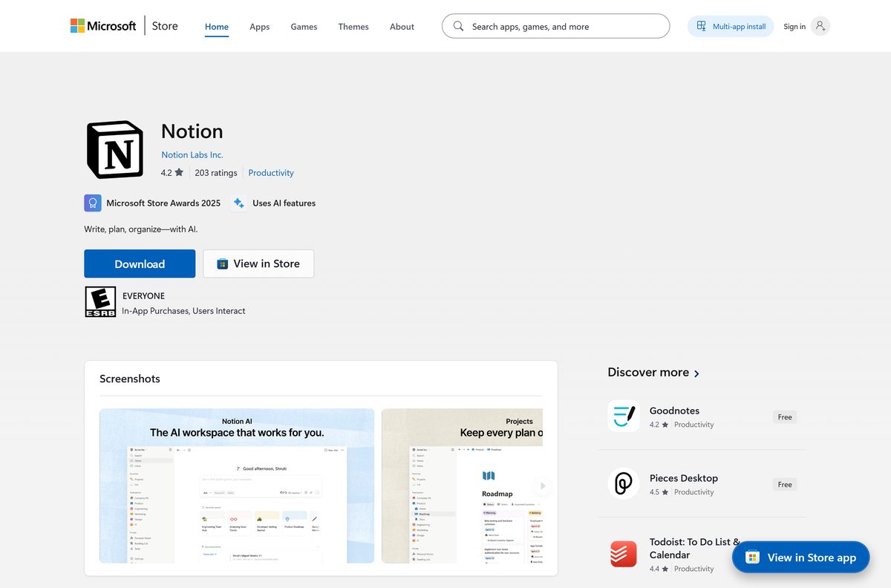Click the 203 ratings text
This screenshot has width=891, height=588.
click(x=216, y=173)
